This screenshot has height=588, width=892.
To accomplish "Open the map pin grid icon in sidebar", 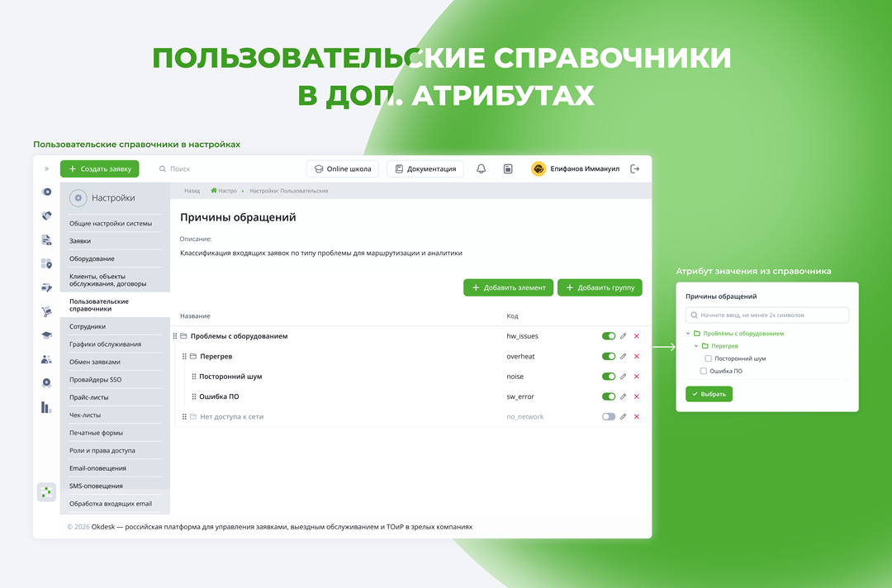I will tap(46, 264).
